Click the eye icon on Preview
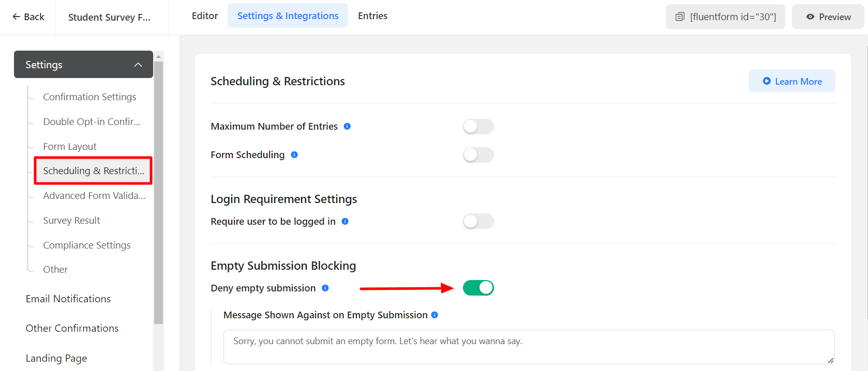868x371 pixels. [810, 17]
